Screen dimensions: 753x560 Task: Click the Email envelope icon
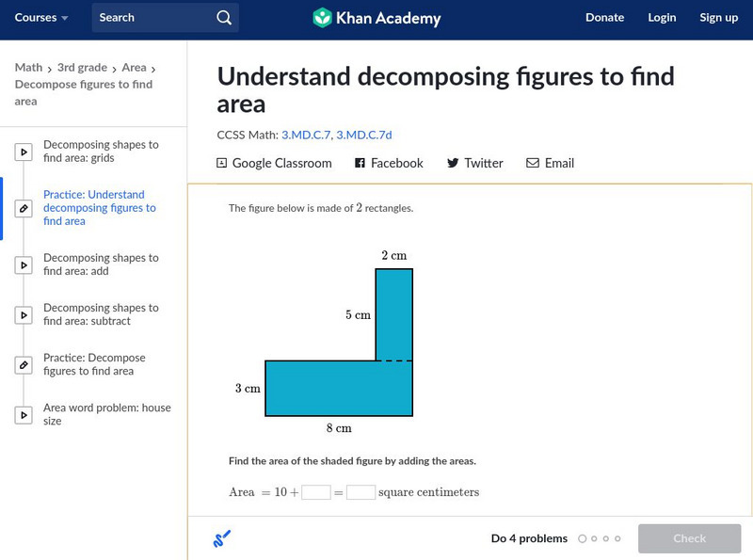click(533, 163)
